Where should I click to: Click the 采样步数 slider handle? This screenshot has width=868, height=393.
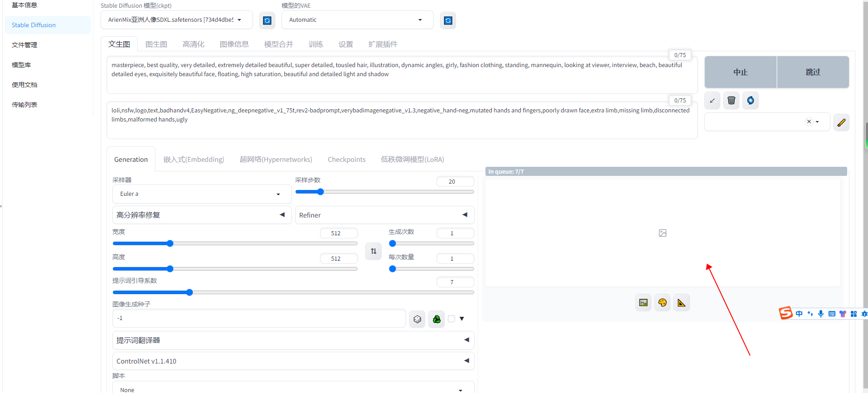(x=320, y=192)
